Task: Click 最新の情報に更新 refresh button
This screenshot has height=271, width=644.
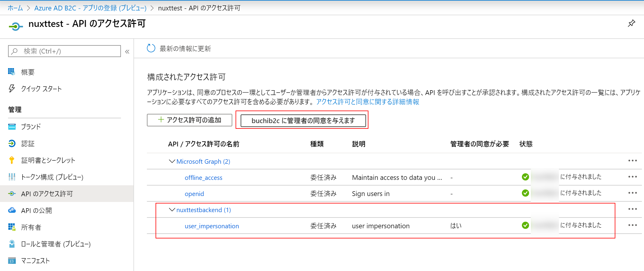Action: tap(179, 48)
